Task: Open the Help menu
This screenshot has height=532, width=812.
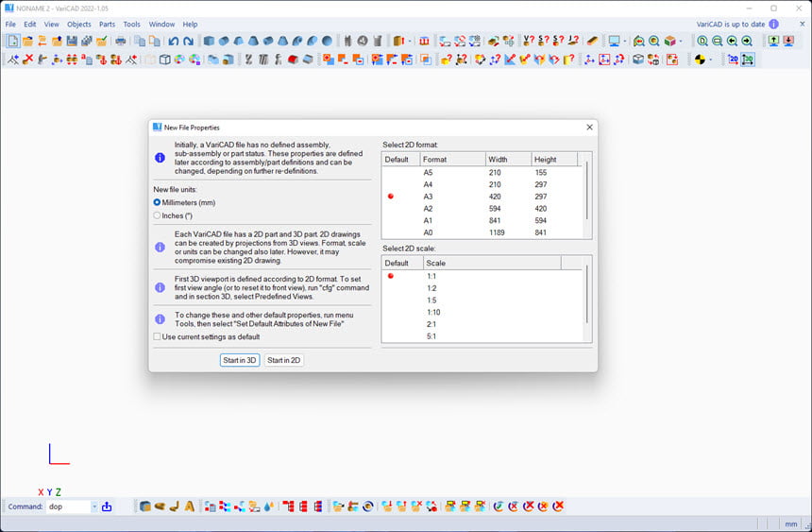Action: pyautogui.click(x=190, y=24)
